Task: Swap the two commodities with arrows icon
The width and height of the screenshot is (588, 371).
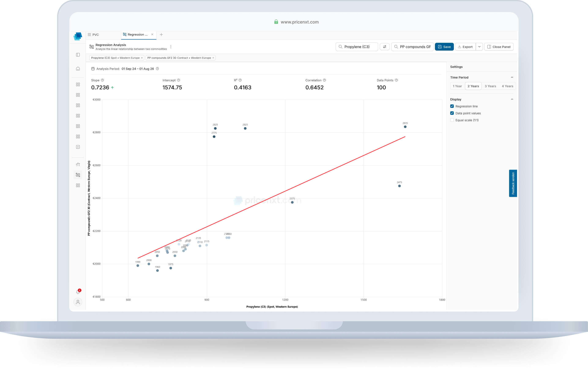Action: click(385, 47)
